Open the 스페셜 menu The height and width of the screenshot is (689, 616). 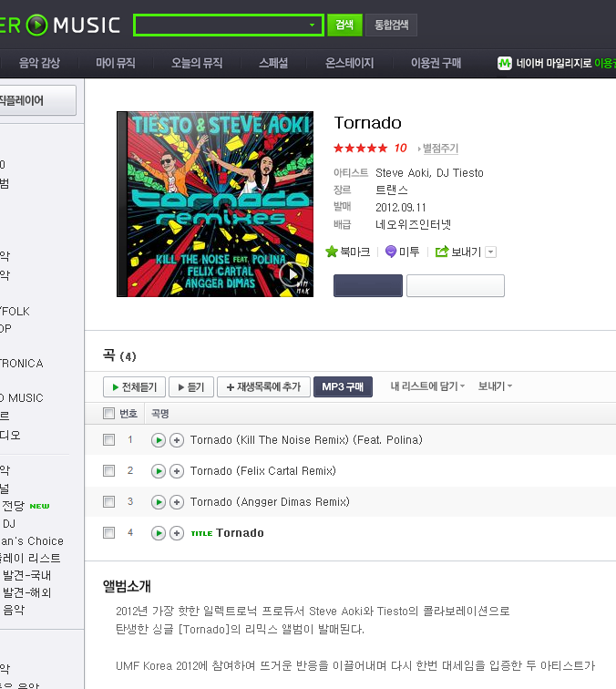click(273, 63)
